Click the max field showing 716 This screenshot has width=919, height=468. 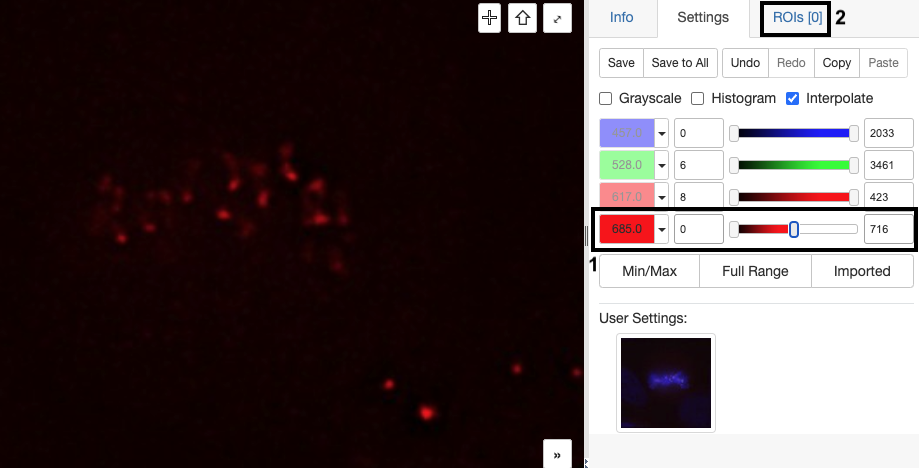[889, 229]
